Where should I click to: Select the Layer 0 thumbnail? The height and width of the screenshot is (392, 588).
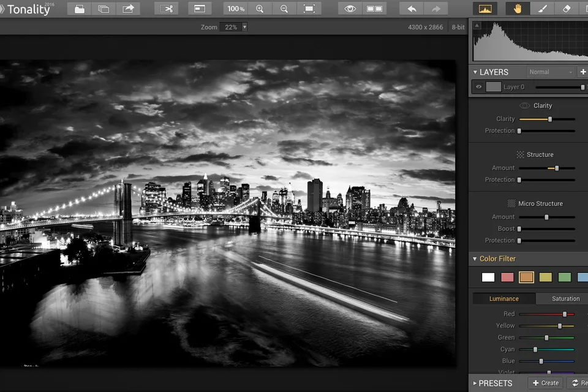coord(494,87)
